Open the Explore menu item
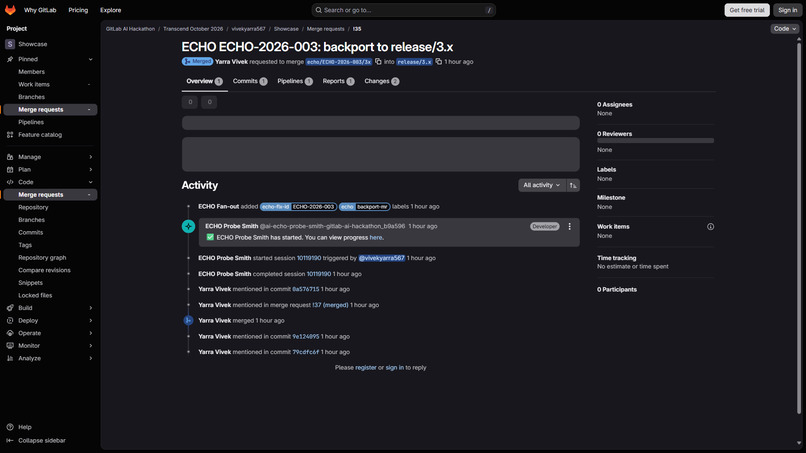806x453 pixels. tap(111, 10)
